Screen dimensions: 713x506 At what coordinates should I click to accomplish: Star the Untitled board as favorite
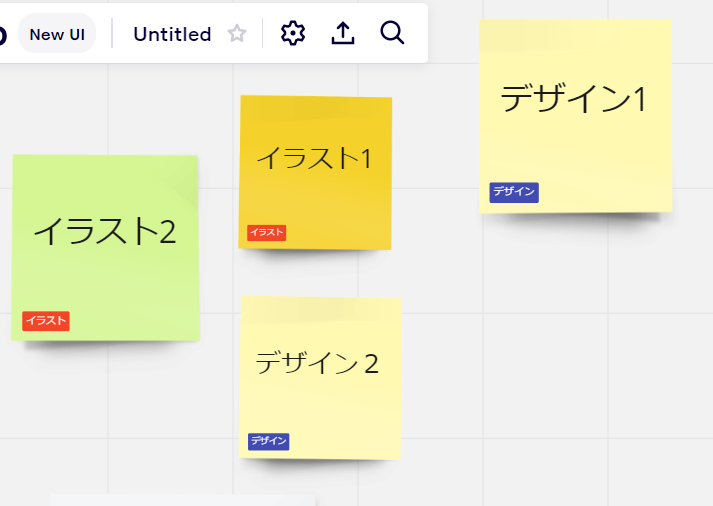(237, 34)
